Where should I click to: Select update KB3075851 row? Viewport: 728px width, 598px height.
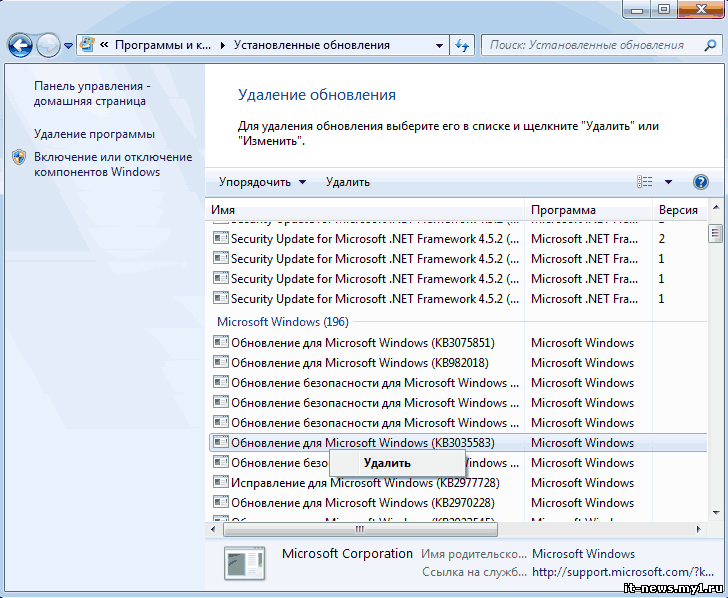click(x=458, y=343)
